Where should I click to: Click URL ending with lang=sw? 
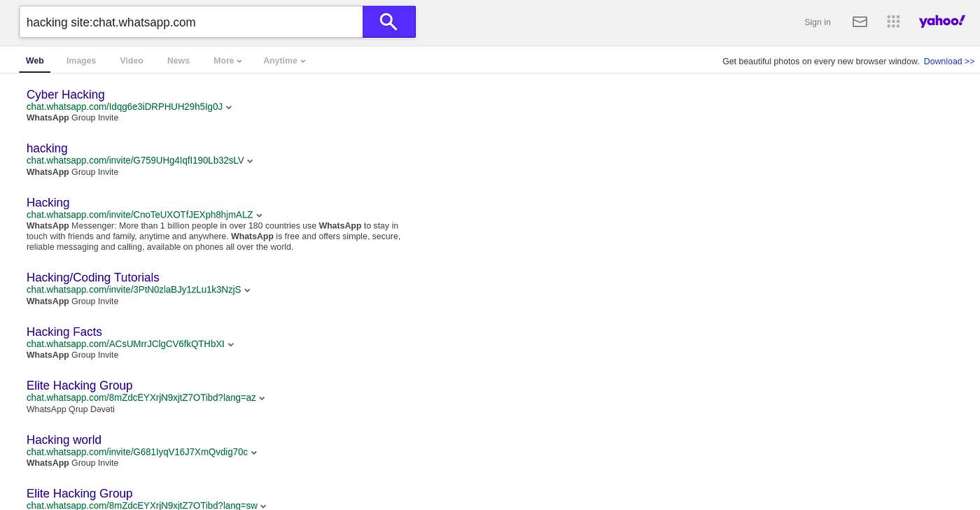click(x=142, y=505)
